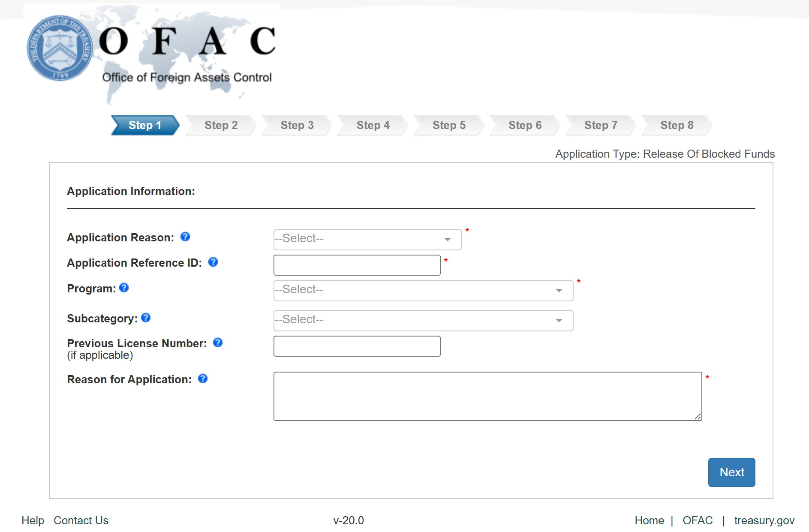Expand the Program select list
Image resolution: width=809 pixels, height=532 pixels.
[x=423, y=290]
